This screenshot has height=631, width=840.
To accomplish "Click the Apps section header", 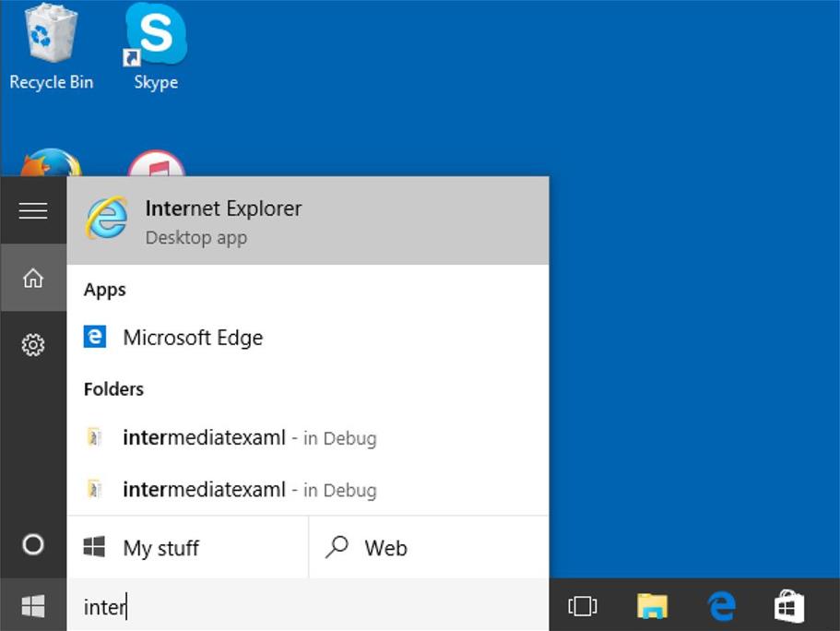I will tap(105, 290).
